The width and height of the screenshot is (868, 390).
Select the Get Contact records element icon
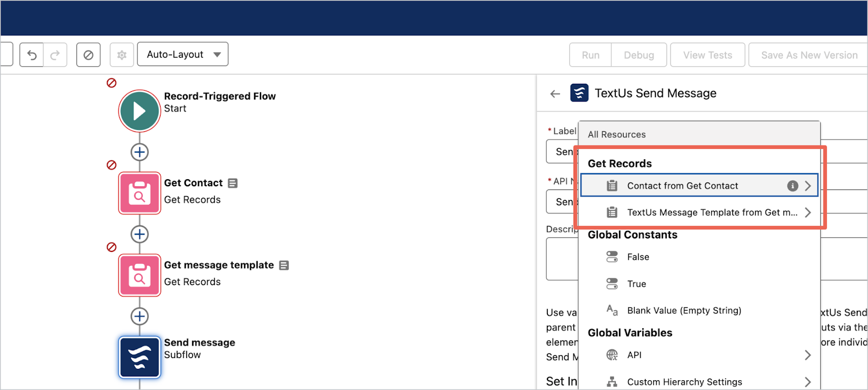pos(140,193)
